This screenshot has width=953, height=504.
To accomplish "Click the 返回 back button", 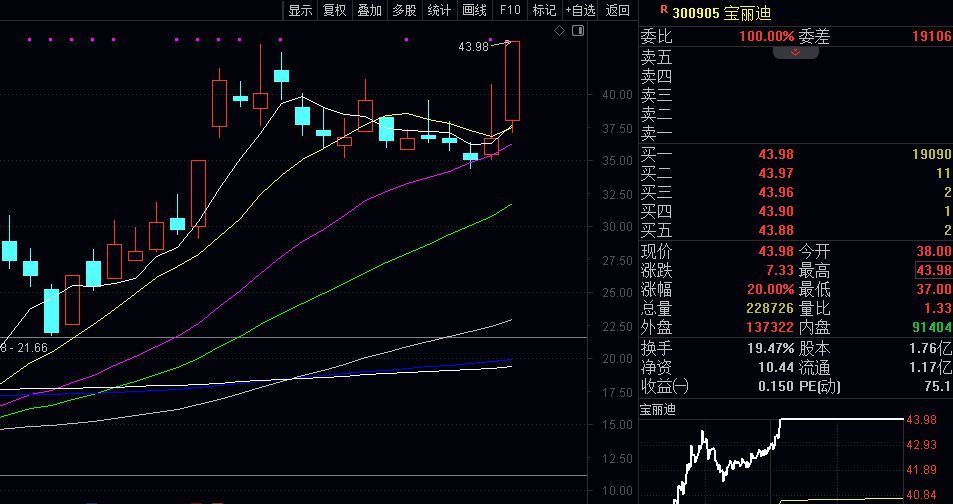I will coord(618,10).
